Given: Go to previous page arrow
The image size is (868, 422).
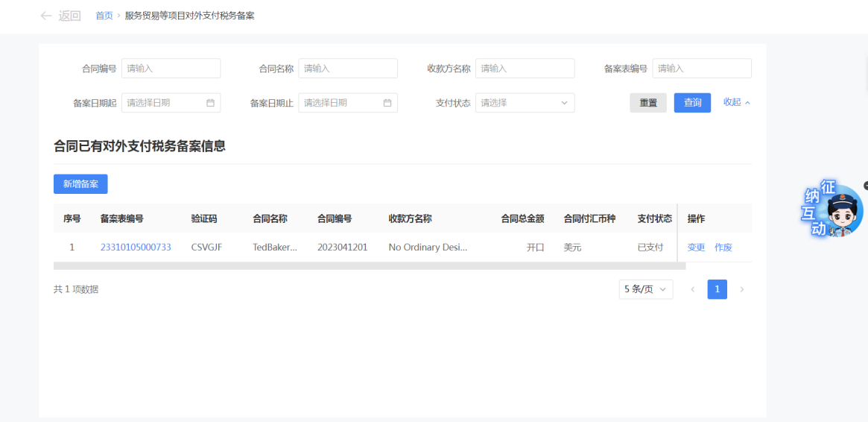Looking at the screenshot, I should (692, 289).
